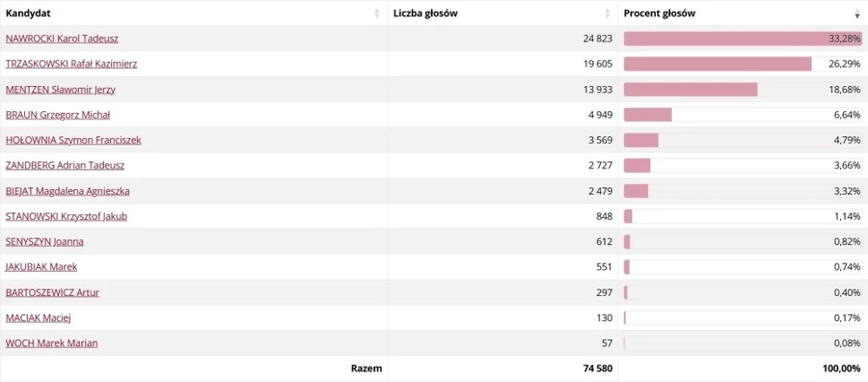Open MENTZEN Sławomir Jerzy link
This screenshot has height=382, width=868.
[61, 90]
